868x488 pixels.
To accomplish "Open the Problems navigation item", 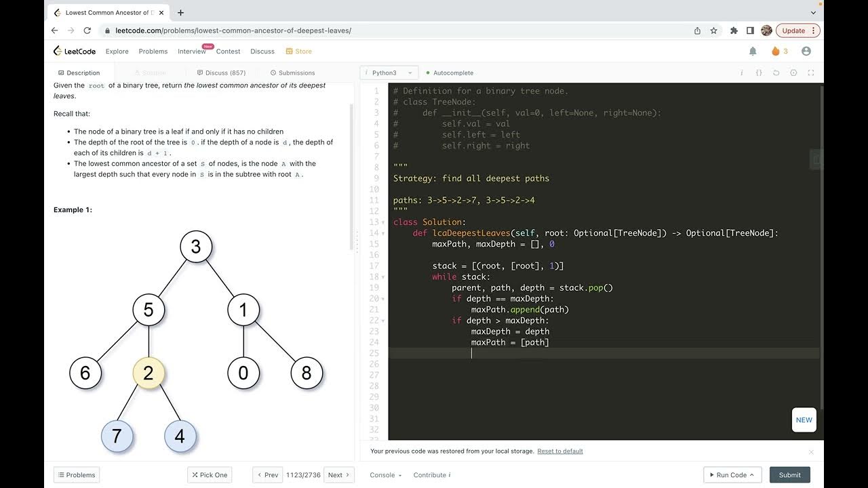I will 153,51.
